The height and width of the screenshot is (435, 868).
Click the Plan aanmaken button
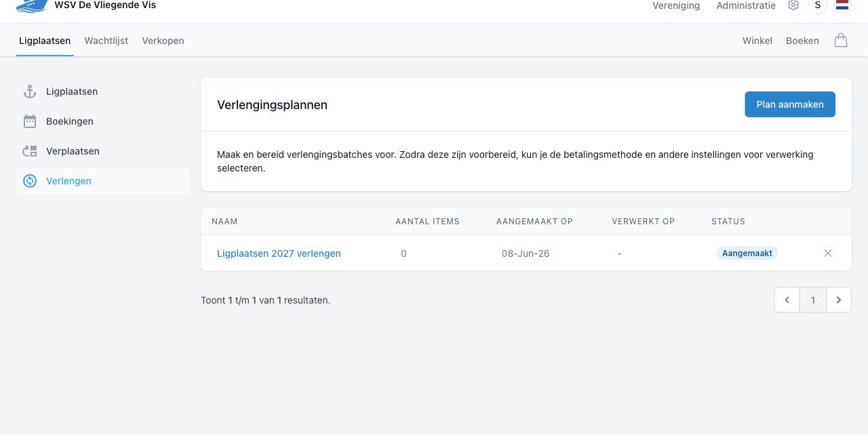[x=790, y=104]
